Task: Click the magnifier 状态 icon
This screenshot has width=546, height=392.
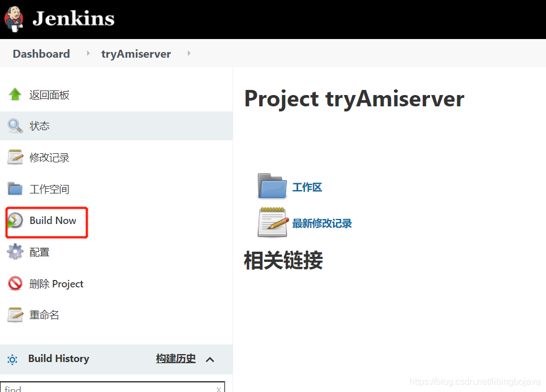Action: click(15, 126)
